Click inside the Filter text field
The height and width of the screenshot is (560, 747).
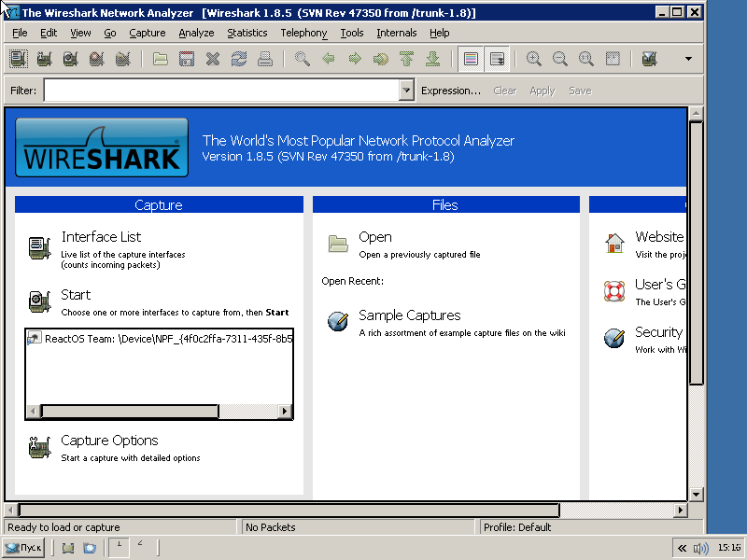(222, 90)
